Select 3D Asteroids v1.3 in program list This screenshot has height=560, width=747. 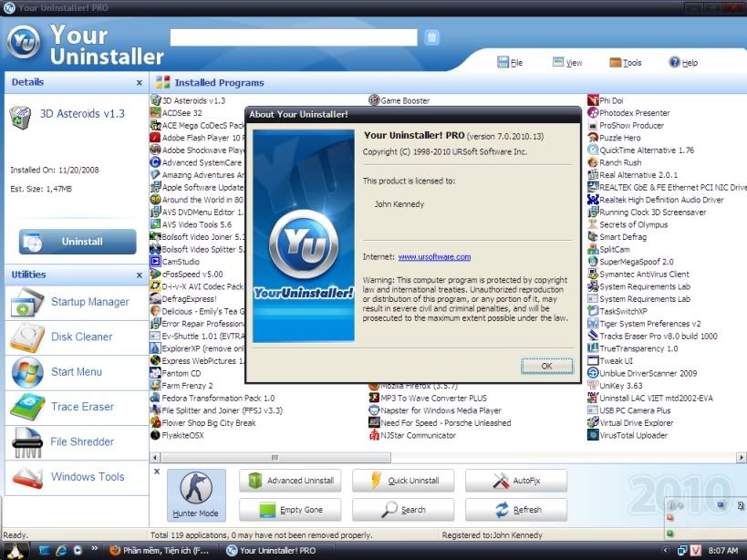tap(188, 100)
